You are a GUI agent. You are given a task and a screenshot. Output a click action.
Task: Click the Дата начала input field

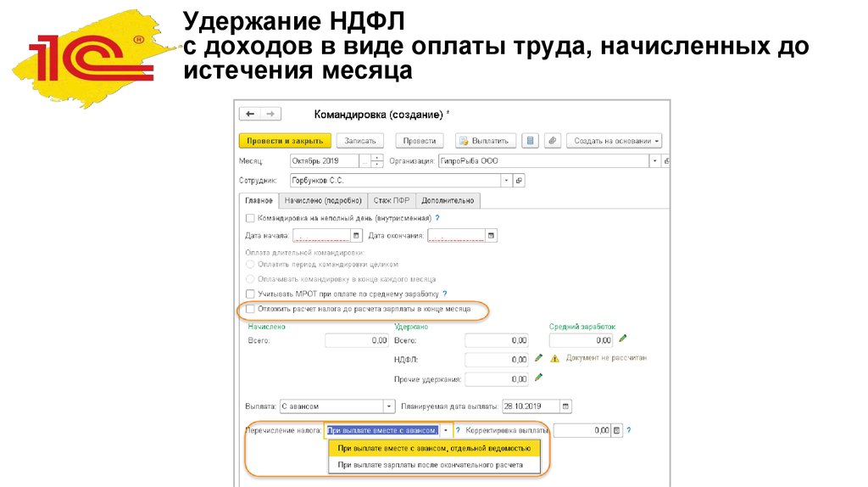321,236
